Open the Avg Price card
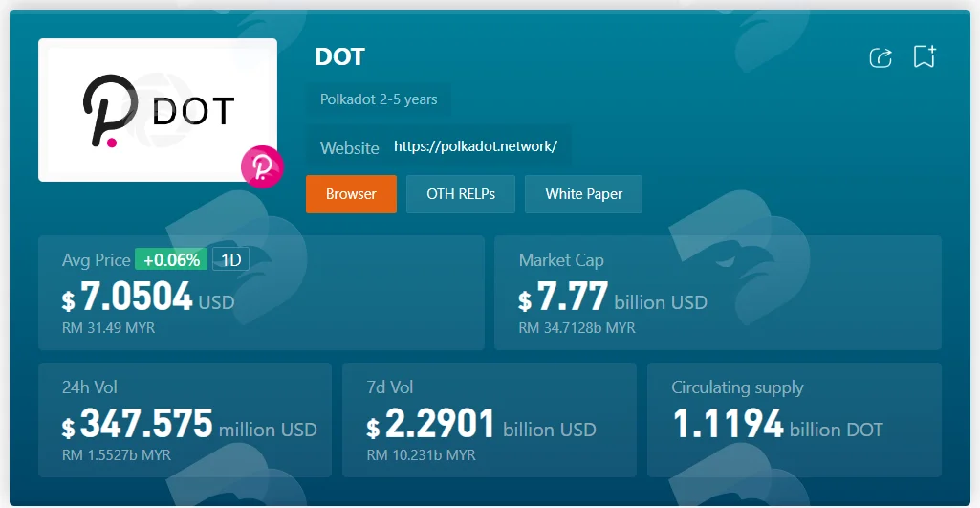The width and height of the screenshot is (980, 508). [x=261, y=293]
